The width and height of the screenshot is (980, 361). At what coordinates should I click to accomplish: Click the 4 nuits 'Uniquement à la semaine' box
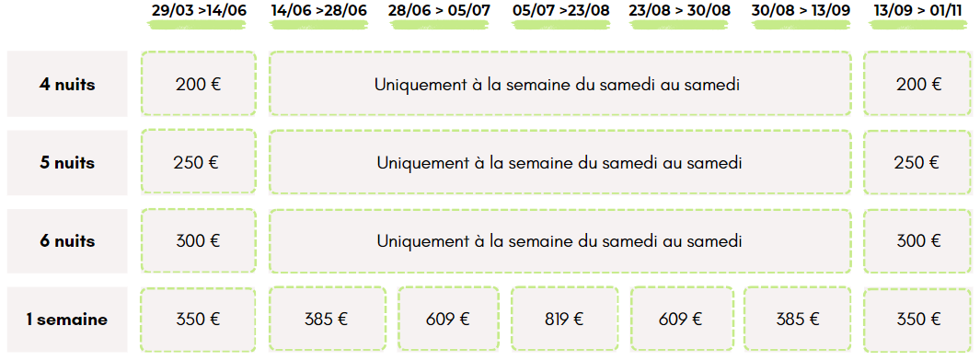[560, 84]
